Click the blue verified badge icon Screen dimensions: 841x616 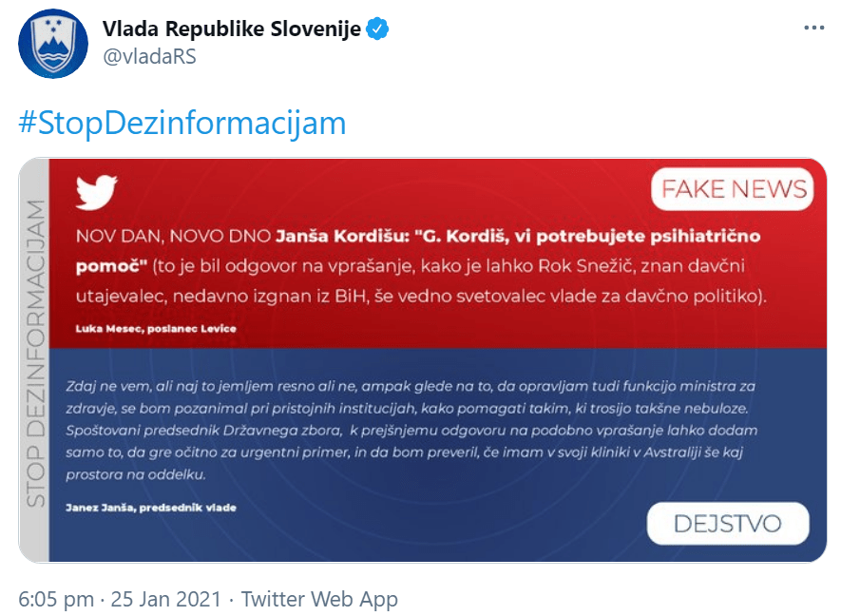pos(377,29)
